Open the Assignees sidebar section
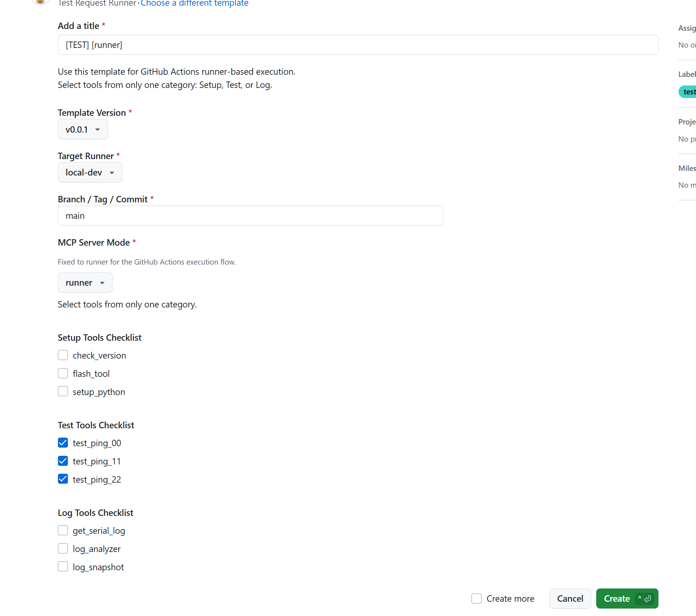 [x=687, y=28]
